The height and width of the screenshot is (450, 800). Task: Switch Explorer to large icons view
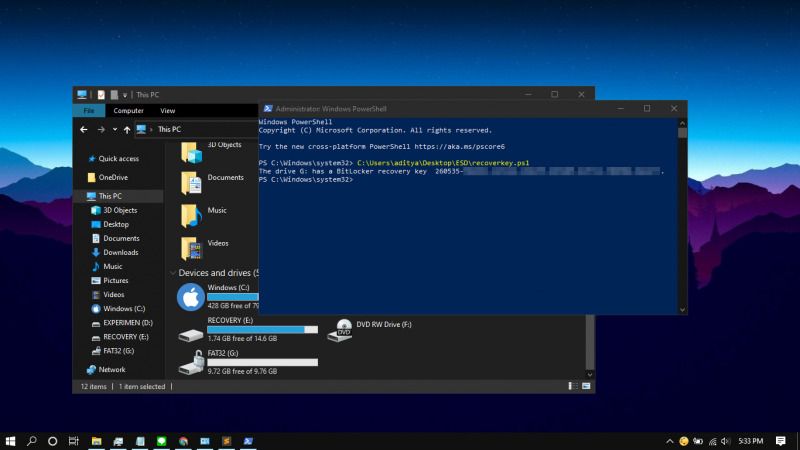(x=586, y=386)
